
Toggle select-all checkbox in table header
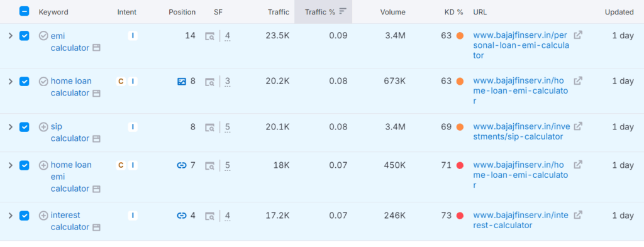coord(25,11)
